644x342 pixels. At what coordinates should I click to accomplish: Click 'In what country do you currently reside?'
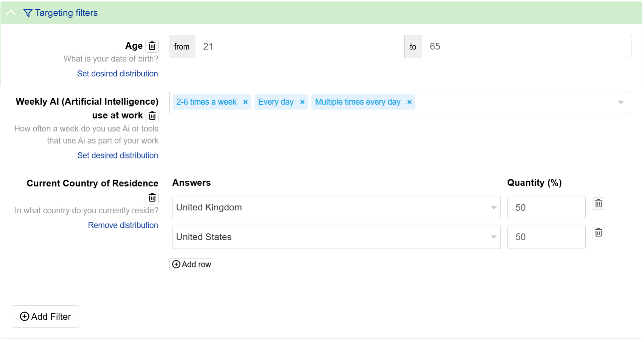tap(87, 210)
